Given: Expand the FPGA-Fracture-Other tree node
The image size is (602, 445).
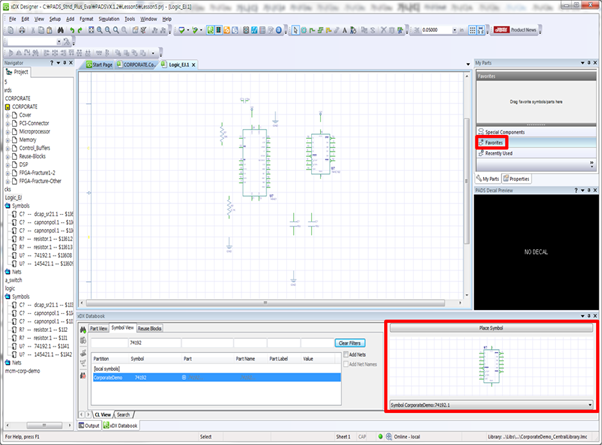Looking at the screenshot, I should coord(8,181).
